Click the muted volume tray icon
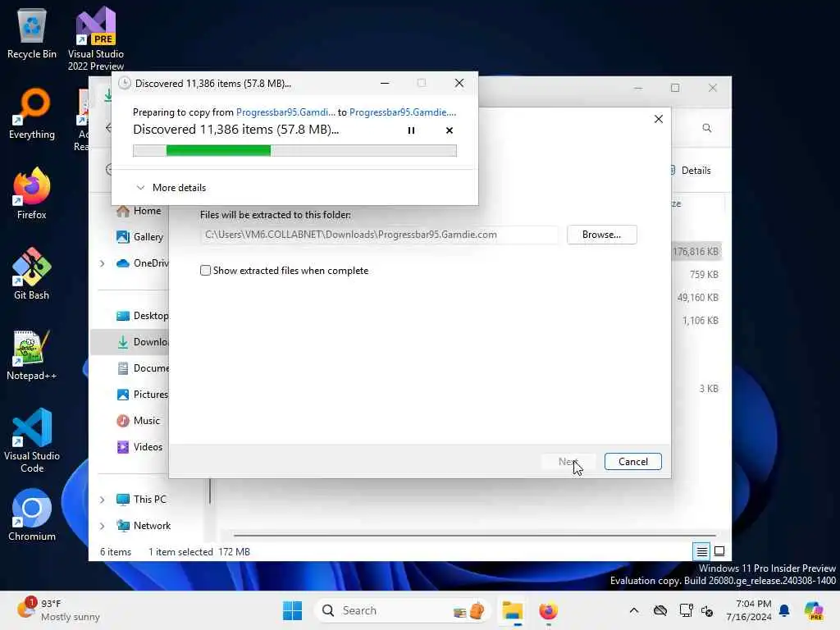 [x=707, y=610]
